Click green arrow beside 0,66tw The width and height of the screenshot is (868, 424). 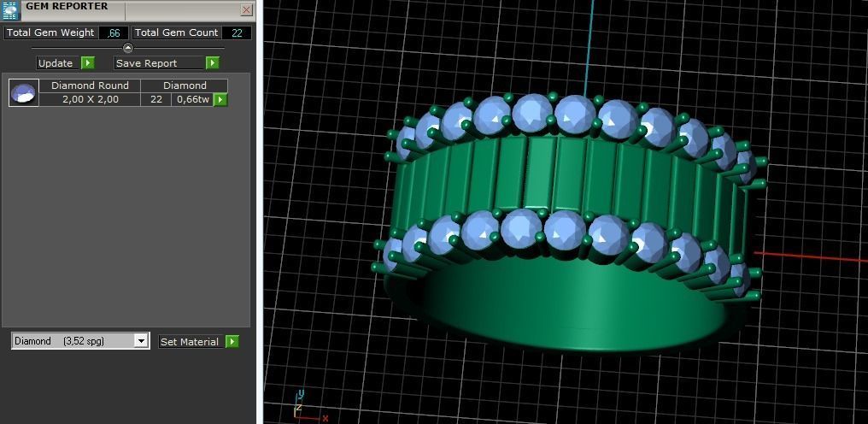click(x=221, y=100)
